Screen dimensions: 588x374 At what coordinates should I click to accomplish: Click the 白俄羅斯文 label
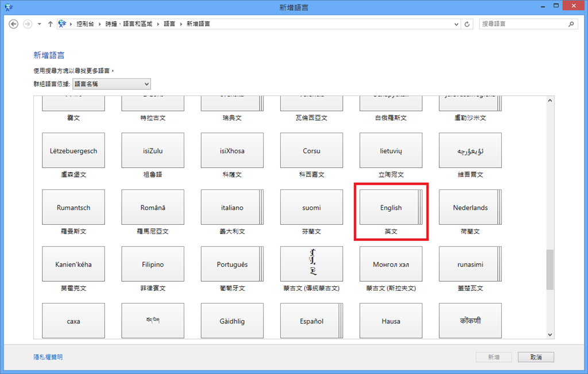(390, 118)
